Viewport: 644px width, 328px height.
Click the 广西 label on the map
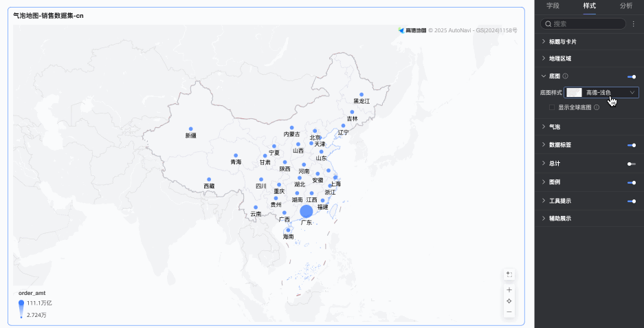285,219
